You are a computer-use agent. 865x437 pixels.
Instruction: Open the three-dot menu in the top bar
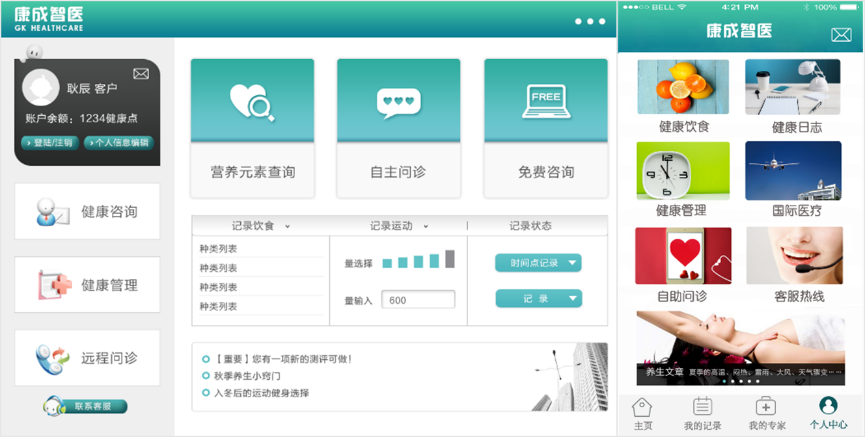point(590,21)
